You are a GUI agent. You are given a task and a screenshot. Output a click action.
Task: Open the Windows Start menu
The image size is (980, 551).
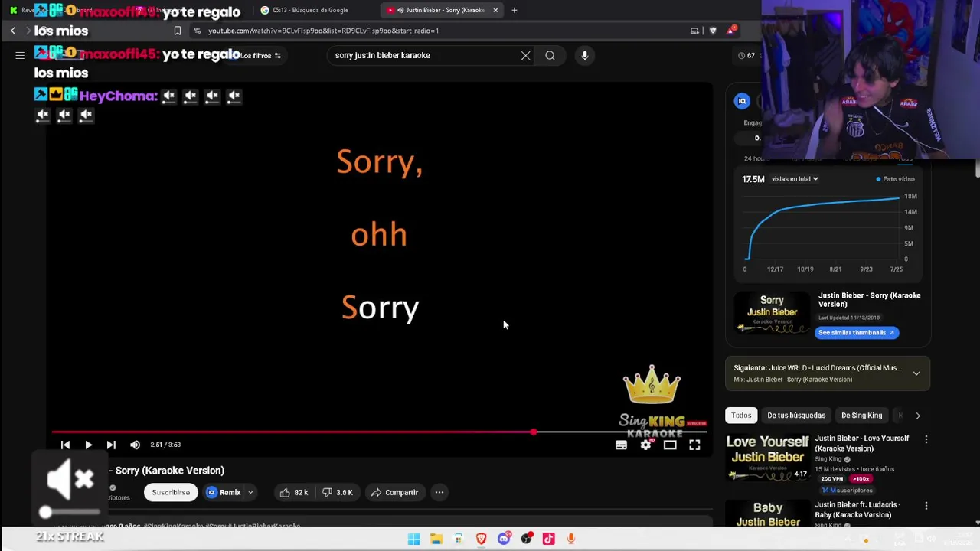(413, 539)
